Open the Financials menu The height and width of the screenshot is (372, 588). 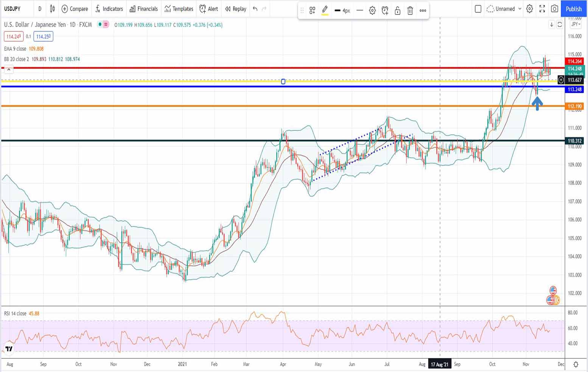144,9
